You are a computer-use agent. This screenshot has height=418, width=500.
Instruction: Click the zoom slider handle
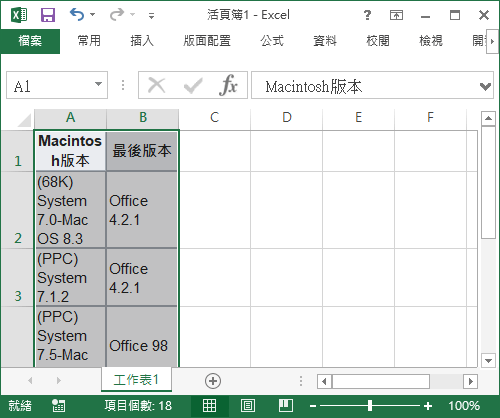[x=370, y=406]
